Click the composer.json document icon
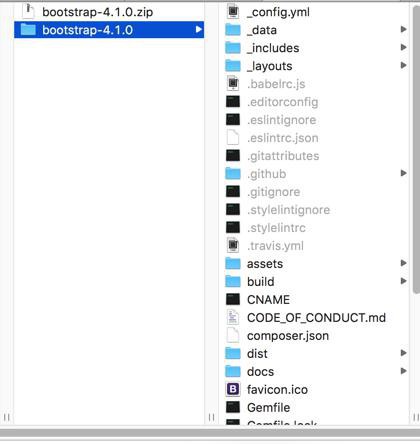The height and width of the screenshot is (444, 420). click(x=233, y=336)
